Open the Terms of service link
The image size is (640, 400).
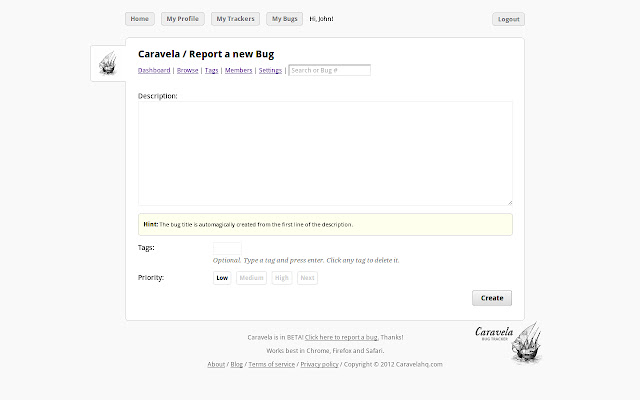tap(271, 364)
